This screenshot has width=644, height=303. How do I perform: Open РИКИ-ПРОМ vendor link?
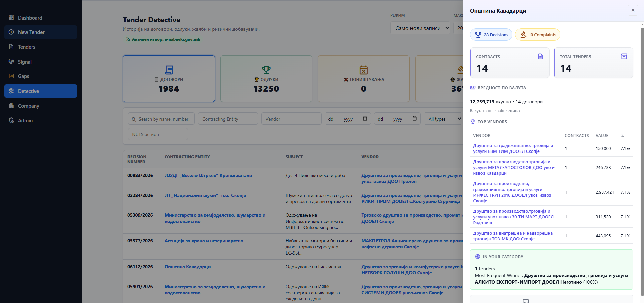412,198
